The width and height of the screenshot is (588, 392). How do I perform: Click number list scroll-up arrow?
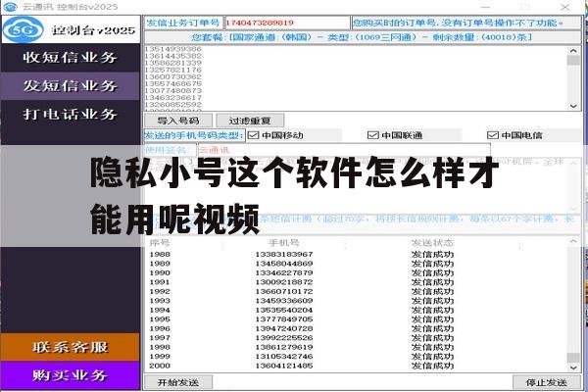tap(573, 50)
